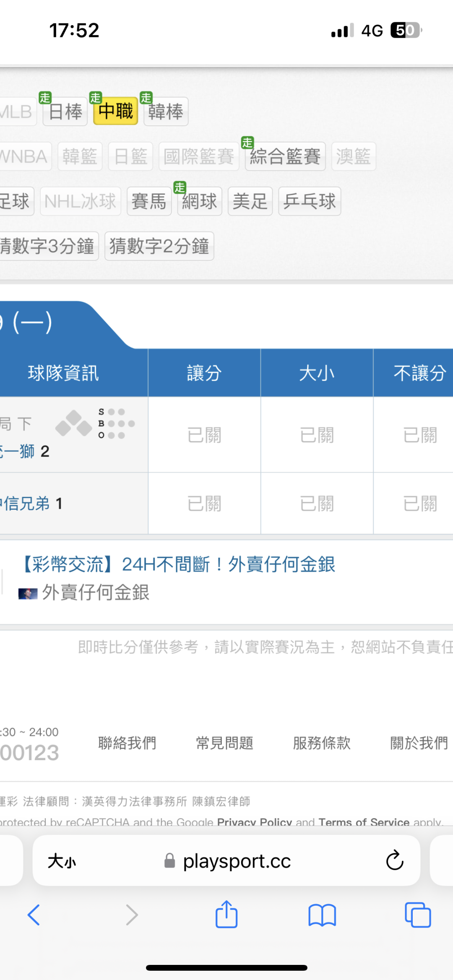Tap 讓分 已關 cell for 中信兄弟
Viewport: 453px width, 980px height.
pyautogui.click(x=204, y=503)
